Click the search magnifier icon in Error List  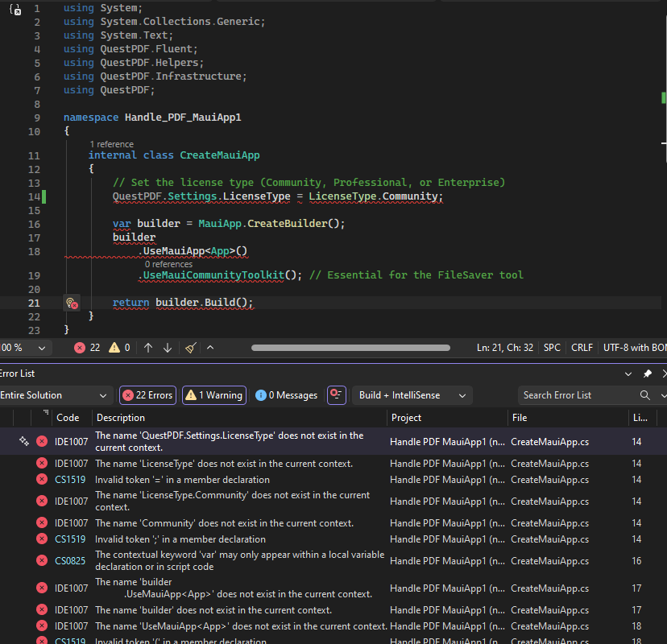tap(645, 395)
